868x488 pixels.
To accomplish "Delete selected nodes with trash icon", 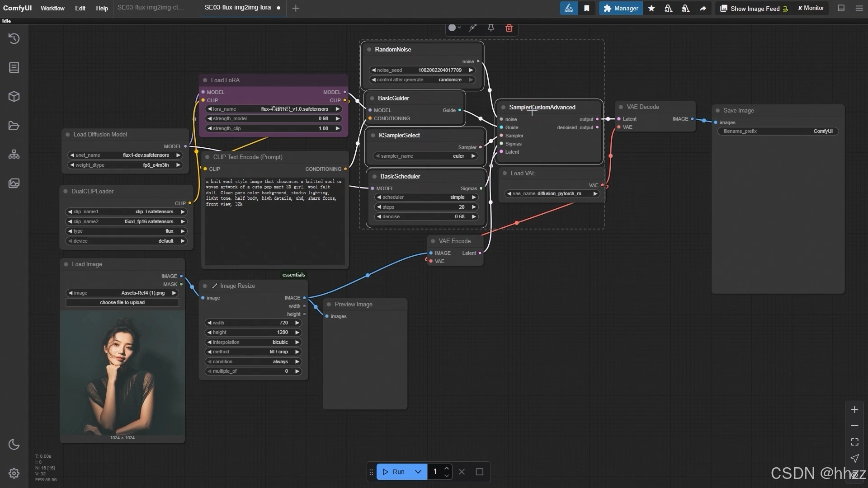I will (x=509, y=28).
